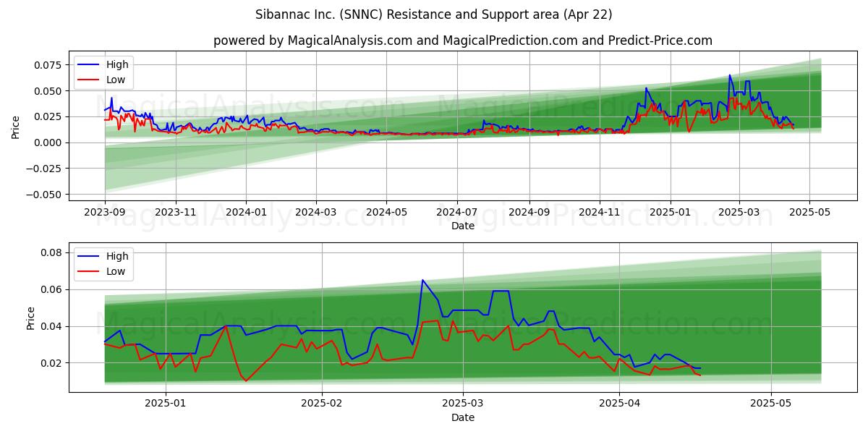Click the top chart x-axis label '2024-07'
The height and width of the screenshot is (434, 868).
coord(457,212)
